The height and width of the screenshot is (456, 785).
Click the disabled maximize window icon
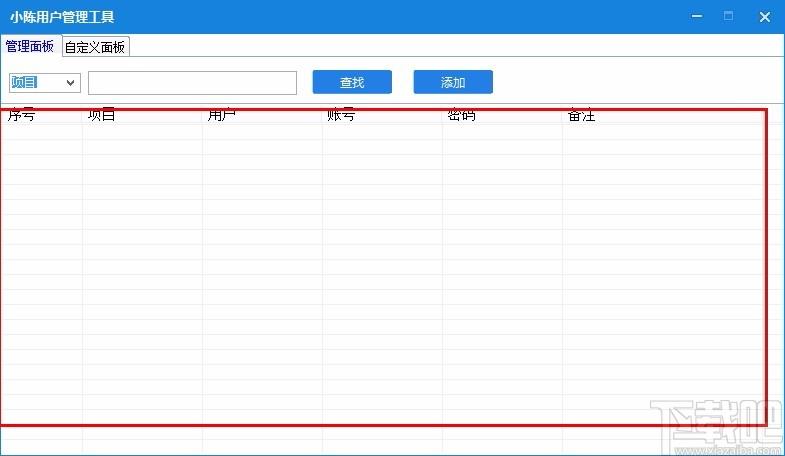[728, 17]
